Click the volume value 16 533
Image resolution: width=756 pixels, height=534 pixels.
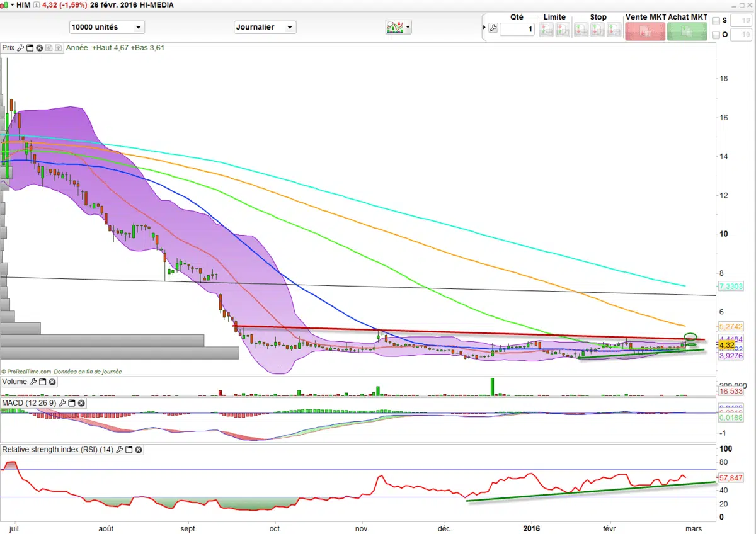[x=731, y=391]
